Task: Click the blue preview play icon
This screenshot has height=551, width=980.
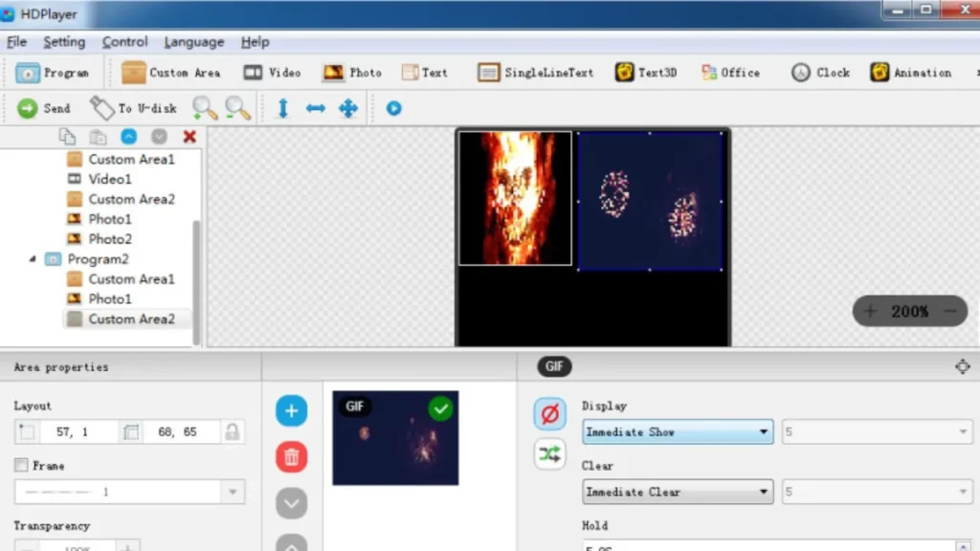Action: [x=393, y=108]
